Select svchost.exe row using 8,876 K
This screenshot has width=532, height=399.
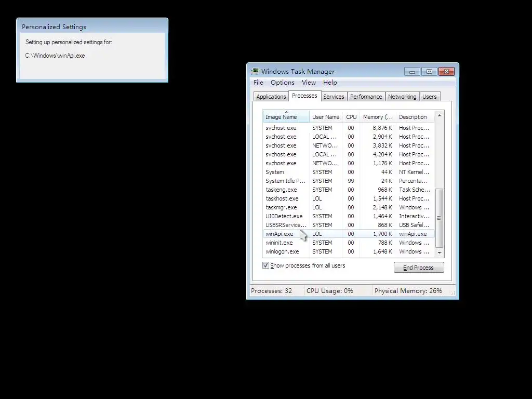click(x=349, y=128)
